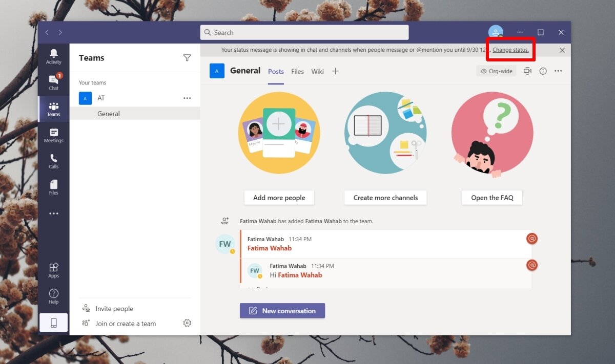The image size is (615, 364).
Task: Start a New conversation
Action: tap(282, 310)
